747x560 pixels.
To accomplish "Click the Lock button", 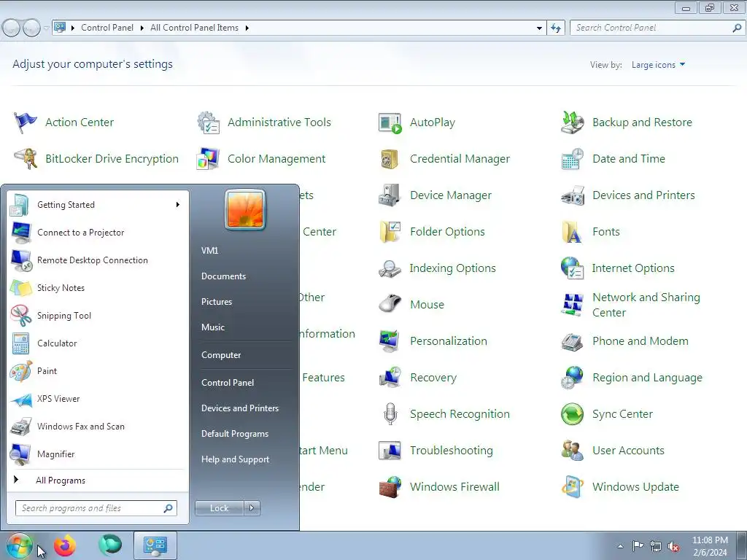I will pos(219,508).
